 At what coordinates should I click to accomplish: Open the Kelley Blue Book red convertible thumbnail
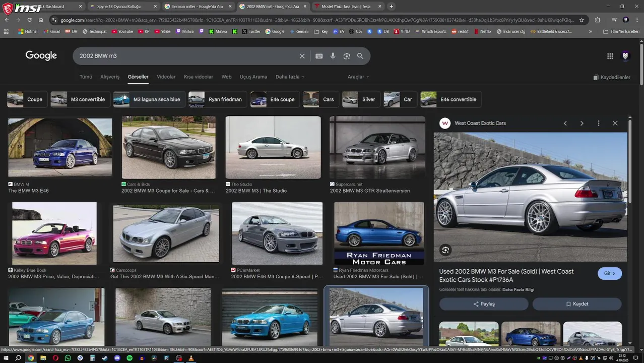tap(54, 233)
